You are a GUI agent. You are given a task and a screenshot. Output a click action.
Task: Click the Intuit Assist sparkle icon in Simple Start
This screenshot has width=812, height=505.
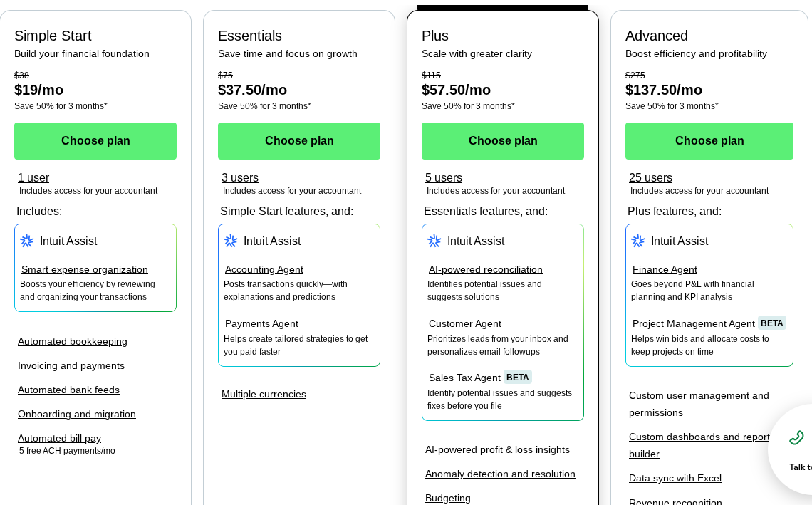27,241
